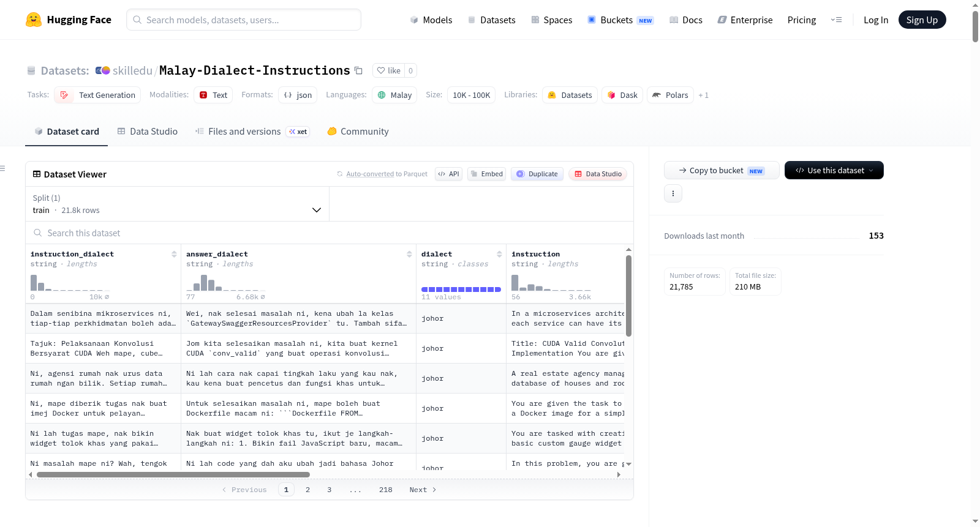The width and height of the screenshot is (980, 527).
Task: Click the search magnifier in dataset search
Action: click(38, 233)
